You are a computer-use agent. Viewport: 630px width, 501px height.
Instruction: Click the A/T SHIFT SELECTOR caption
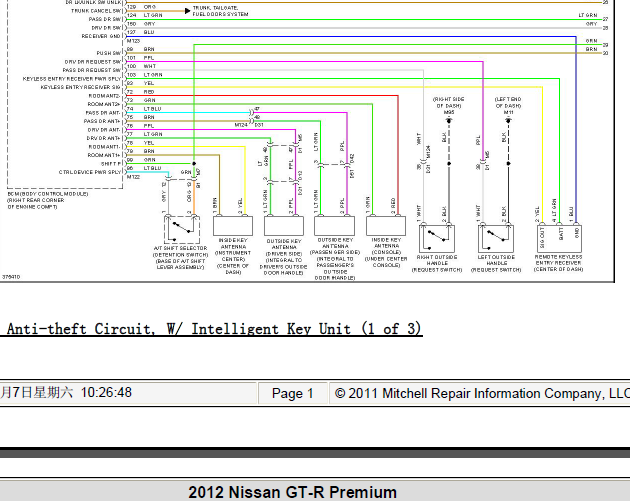click(180, 258)
